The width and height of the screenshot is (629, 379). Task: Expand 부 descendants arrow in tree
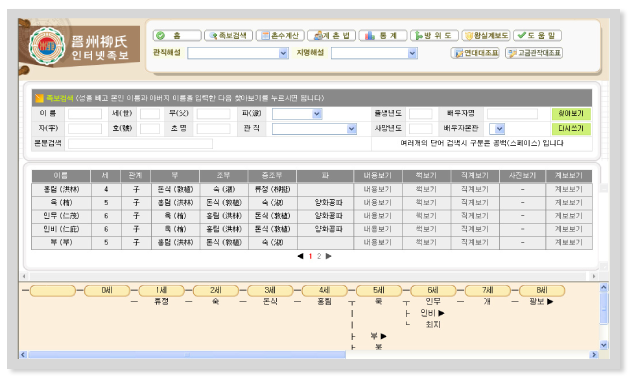pos(383,336)
